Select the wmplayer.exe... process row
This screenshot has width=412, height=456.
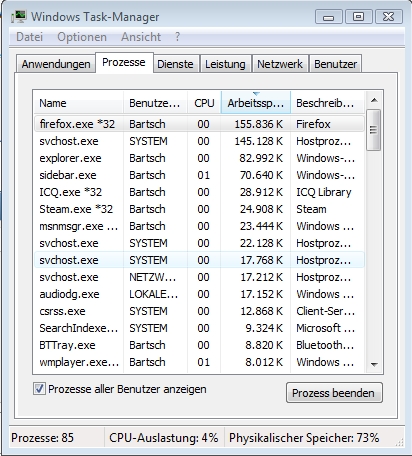[199, 362]
